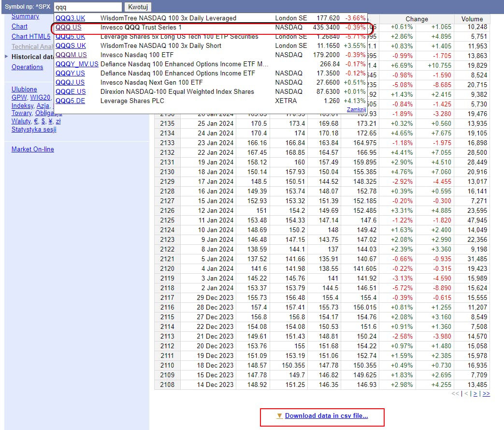504x430 pixels.
Task: Open the Azja link
Action: (x=43, y=106)
